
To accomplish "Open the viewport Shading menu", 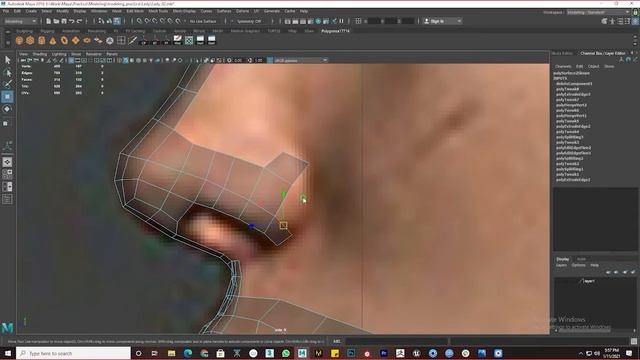I will coord(40,54).
